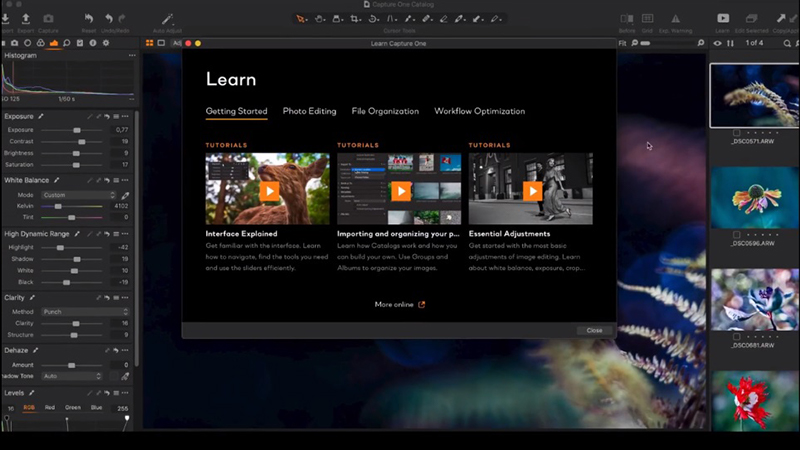Toggle the Edit Selected variants icon
Viewport: 800px width, 450px height.
(751, 18)
